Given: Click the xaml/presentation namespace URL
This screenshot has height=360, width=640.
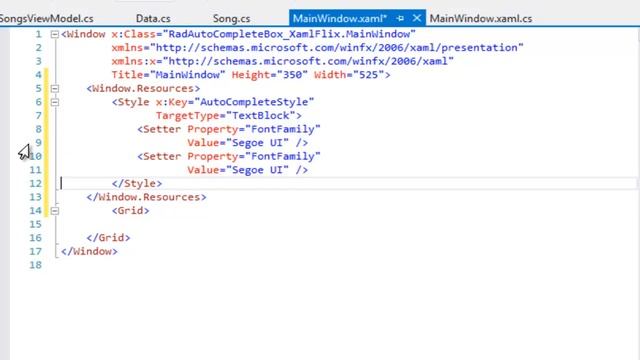Looking at the screenshot, I should click(337, 48).
